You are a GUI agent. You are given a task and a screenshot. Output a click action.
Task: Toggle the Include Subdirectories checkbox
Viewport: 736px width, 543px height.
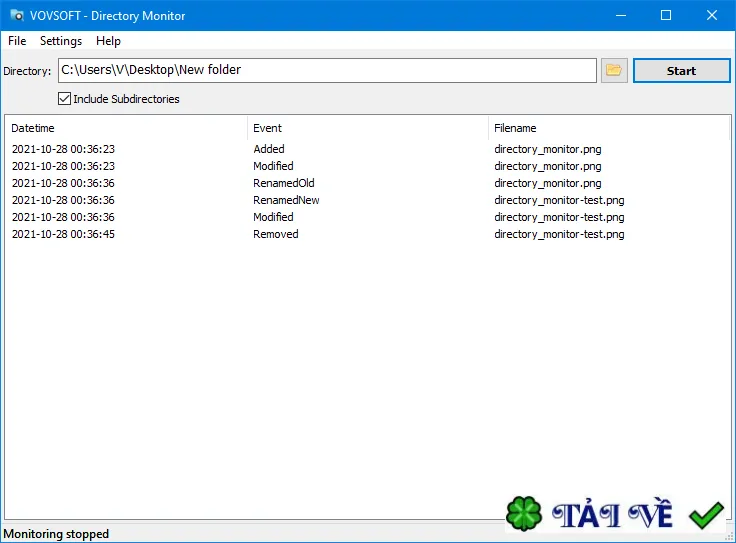click(64, 99)
